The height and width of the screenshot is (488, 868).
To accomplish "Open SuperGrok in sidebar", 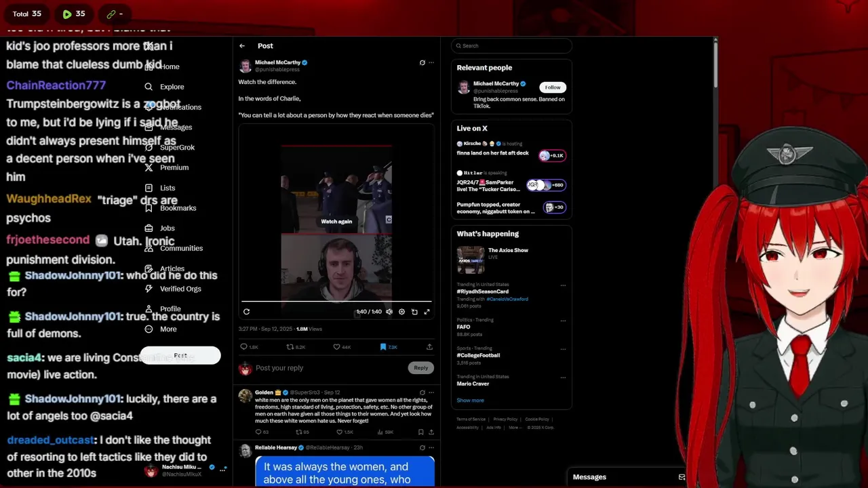I will 170,147.
